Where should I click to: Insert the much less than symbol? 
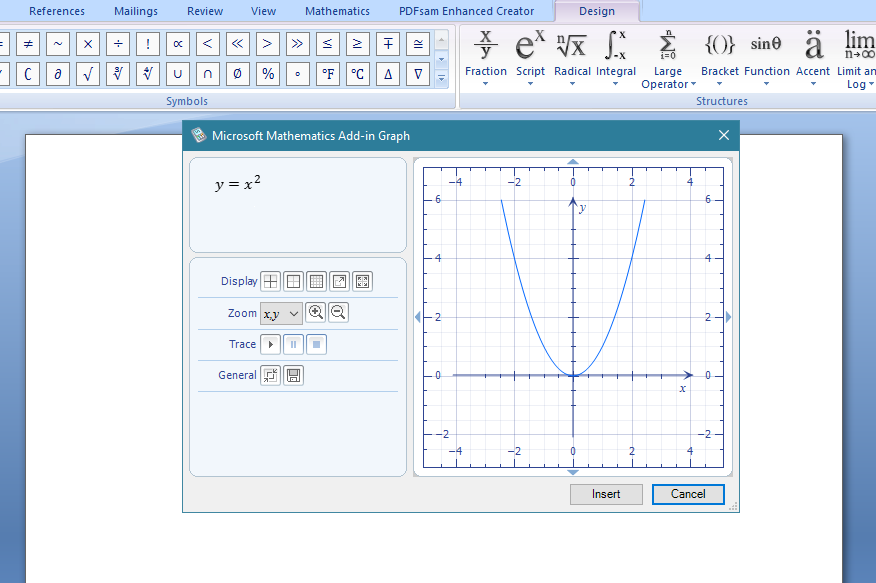coord(238,44)
